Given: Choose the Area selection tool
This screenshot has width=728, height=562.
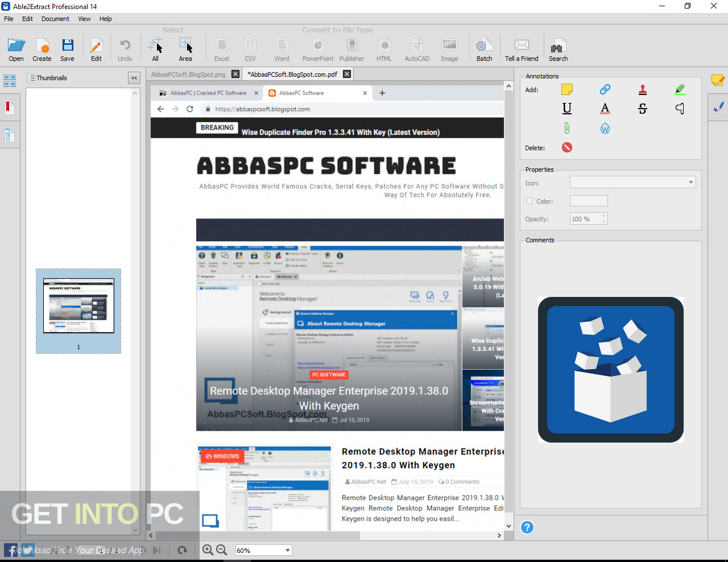Looking at the screenshot, I should tap(185, 46).
